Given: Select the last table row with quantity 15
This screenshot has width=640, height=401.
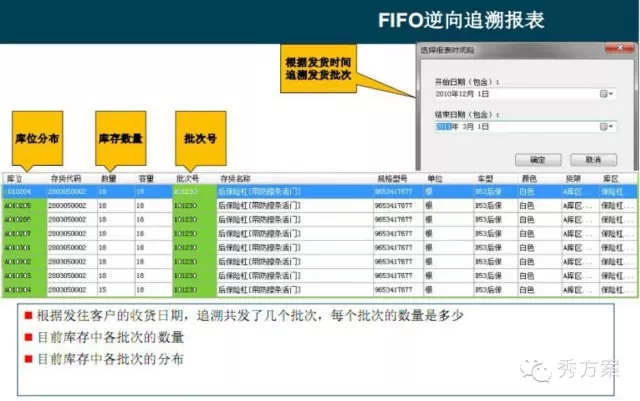Looking at the screenshot, I should tap(300, 288).
